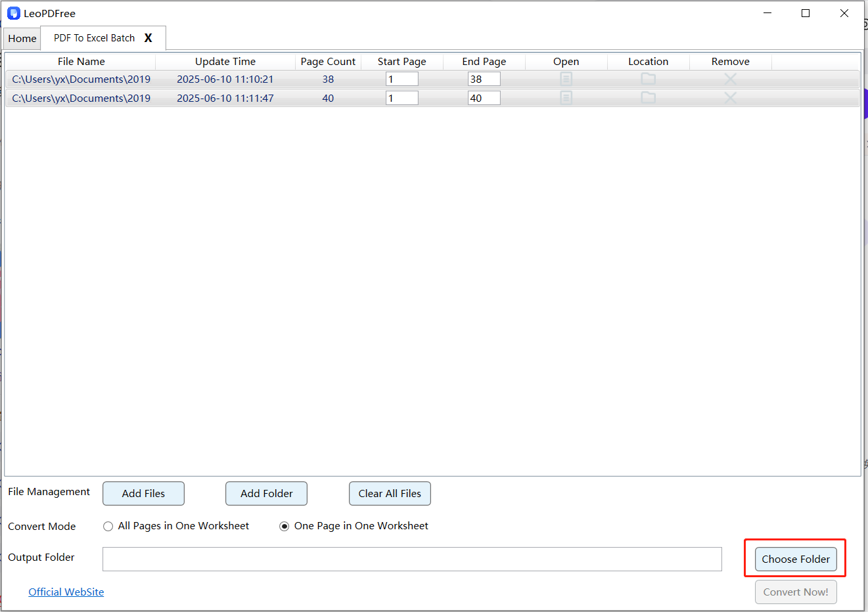
Task: Clear All Files from the batch list
Action: pyautogui.click(x=390, y=493)
